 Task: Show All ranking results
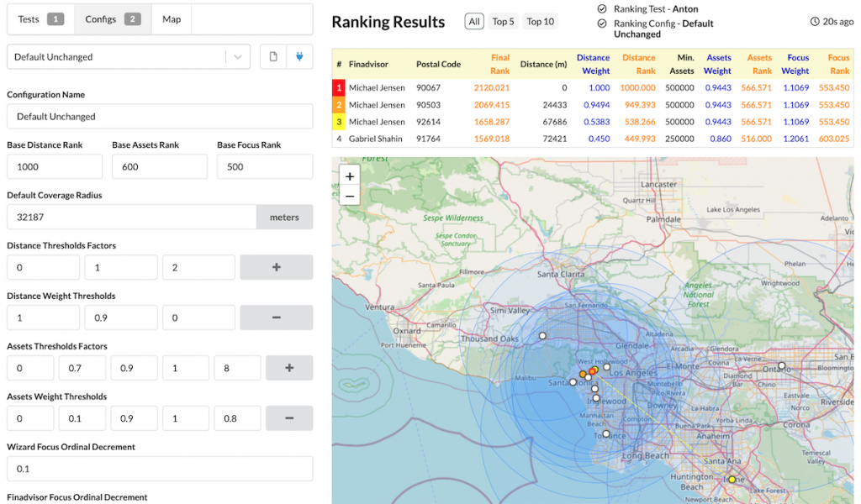[x=474, y=21]
